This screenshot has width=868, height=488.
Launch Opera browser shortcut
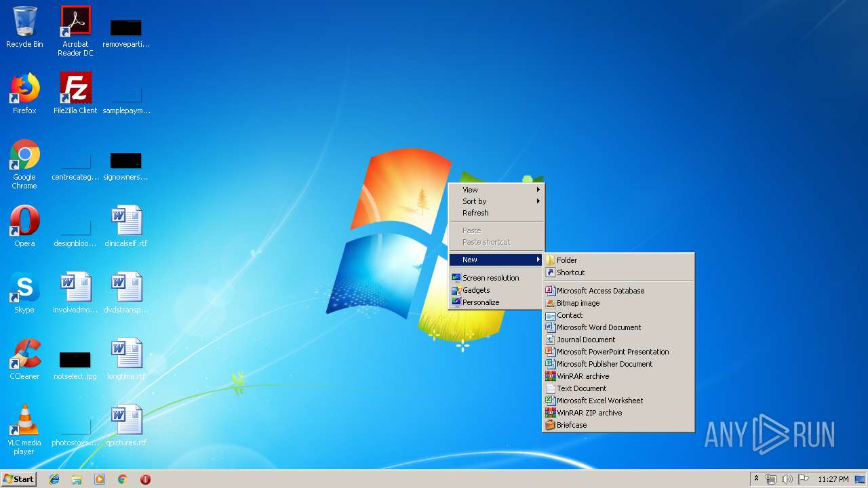click(x=24, y=226)
